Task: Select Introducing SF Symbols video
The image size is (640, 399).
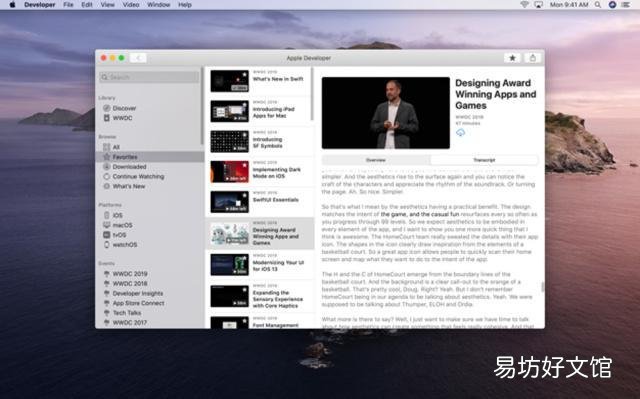Action: point(260,141)
